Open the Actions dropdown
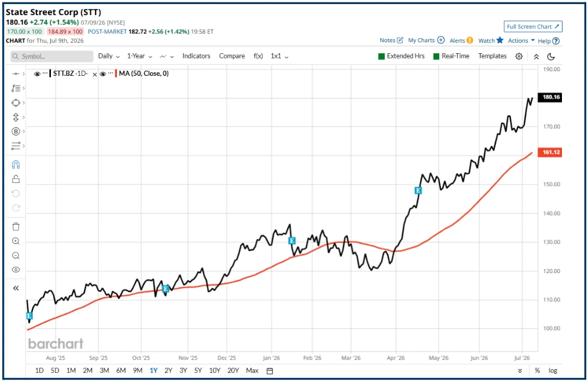This screenshot has width=588, height=382. pos(521,41)
